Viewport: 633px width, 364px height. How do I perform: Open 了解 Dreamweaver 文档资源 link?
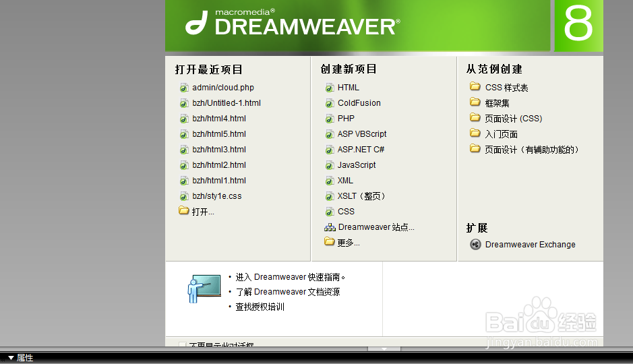287,292
